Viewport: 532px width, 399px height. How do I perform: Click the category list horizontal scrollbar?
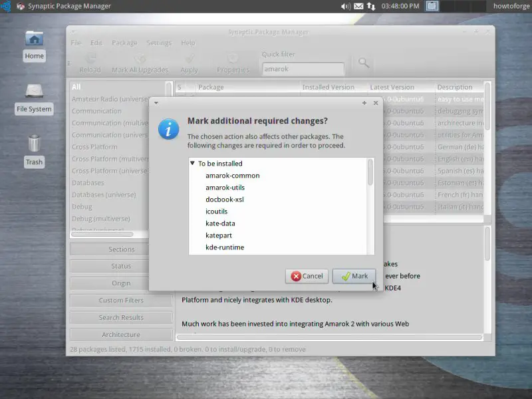coord(102,234)
